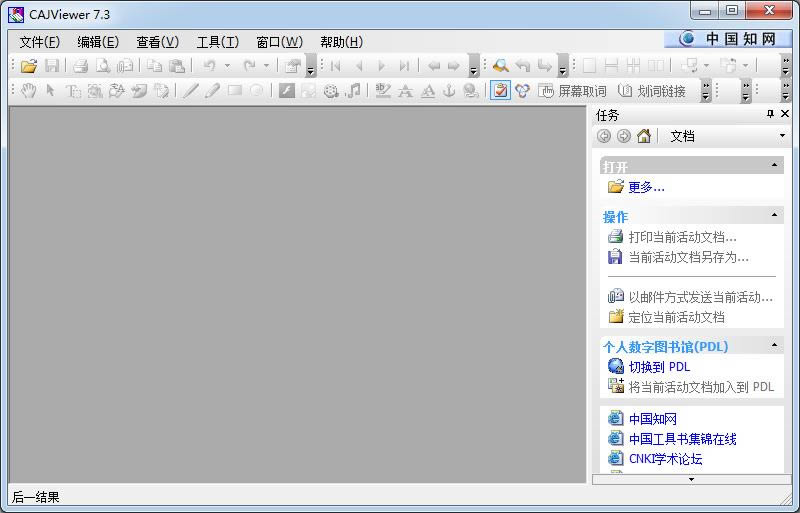Click the navigate forward right arrow icon
800x513 pixels.
pyautogui.click(x=454, y=65)
